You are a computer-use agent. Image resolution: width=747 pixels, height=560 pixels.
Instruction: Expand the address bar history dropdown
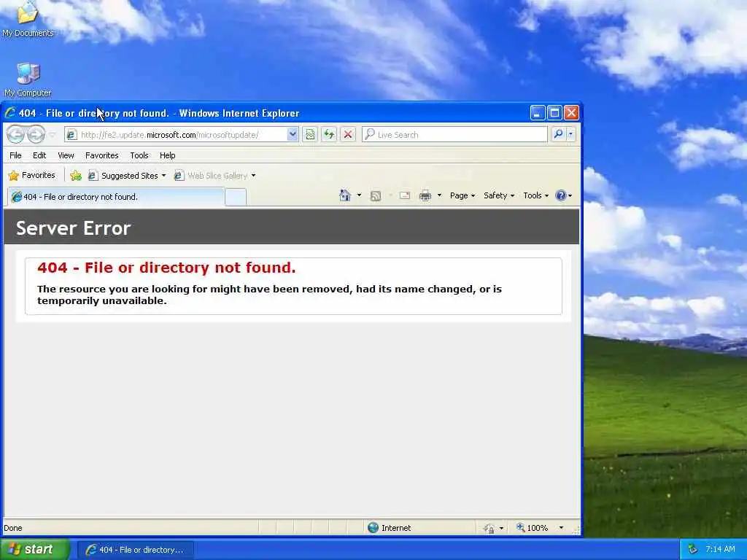(x=293, y=135)
